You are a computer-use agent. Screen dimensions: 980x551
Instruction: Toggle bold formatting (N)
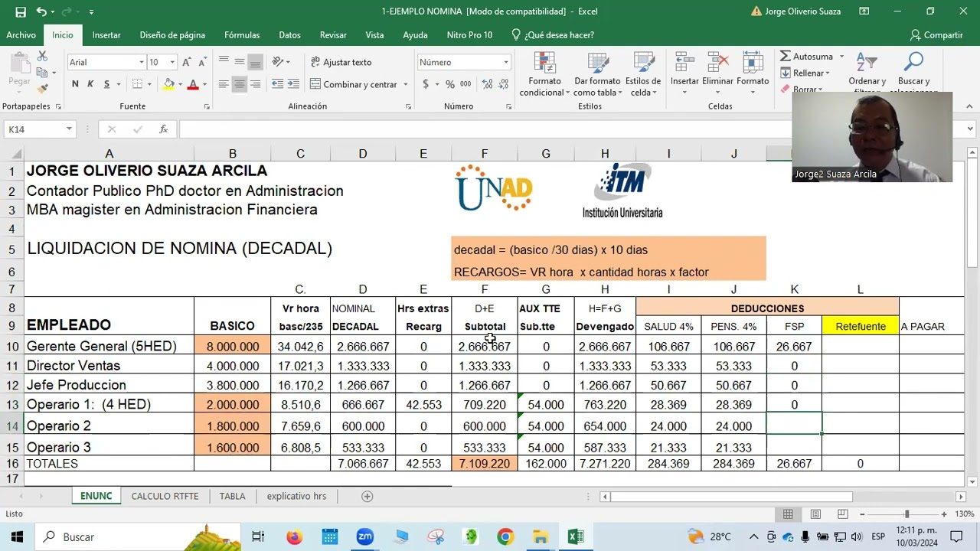75,84
